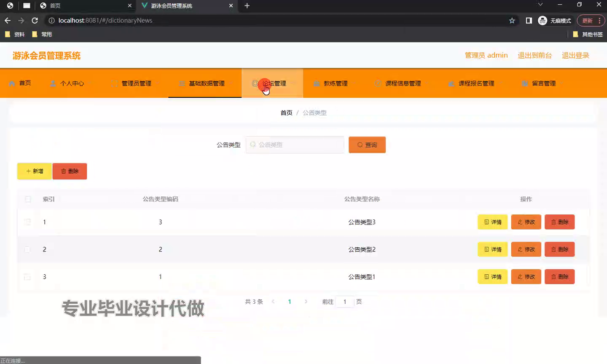Viewport: 607px width, 364px height.
Task: Click 修改 for row 公告类型1
Action: pyautogui.click(x=526, y=277)
